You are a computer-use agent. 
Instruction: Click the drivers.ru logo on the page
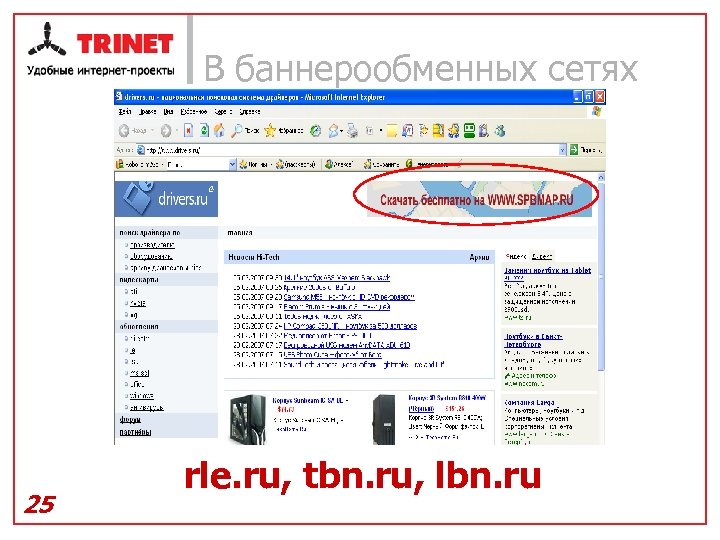coord(166,199)
